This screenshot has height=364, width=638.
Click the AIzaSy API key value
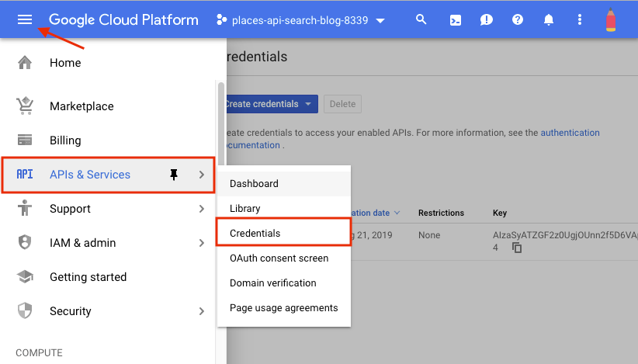[565, 235]
